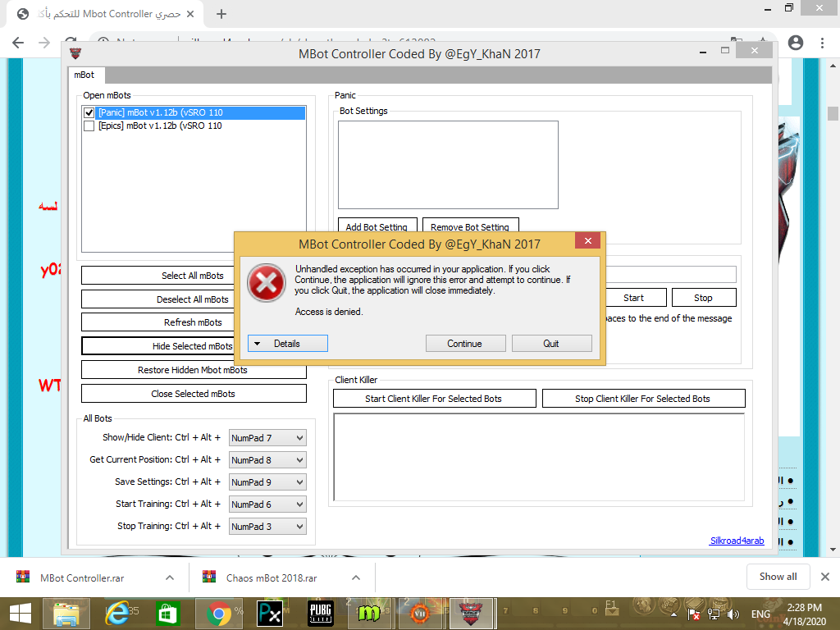Switch to MBot Controller taskbar icon
The height and width of the screenshot is (630, 840).
(470, 614)
